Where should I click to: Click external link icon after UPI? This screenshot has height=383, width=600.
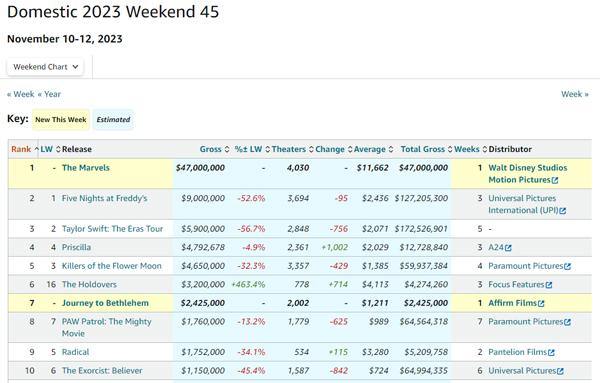[x=562, y=211]
